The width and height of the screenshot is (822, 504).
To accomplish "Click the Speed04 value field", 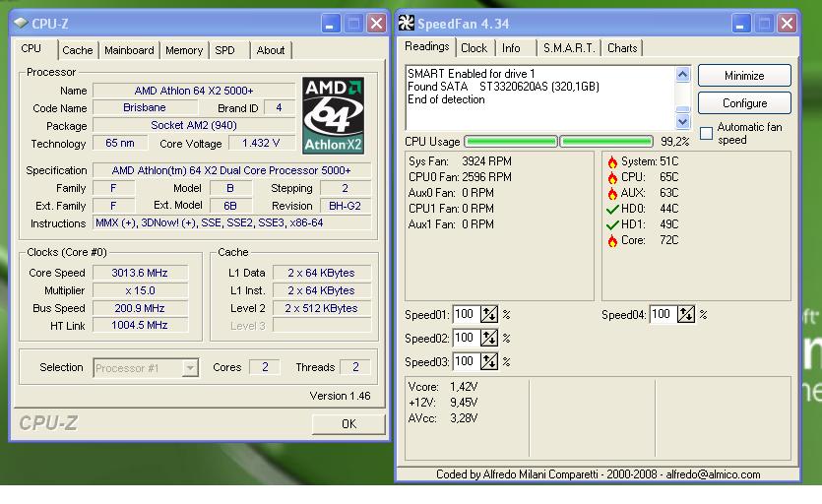I will pos(664,315).
